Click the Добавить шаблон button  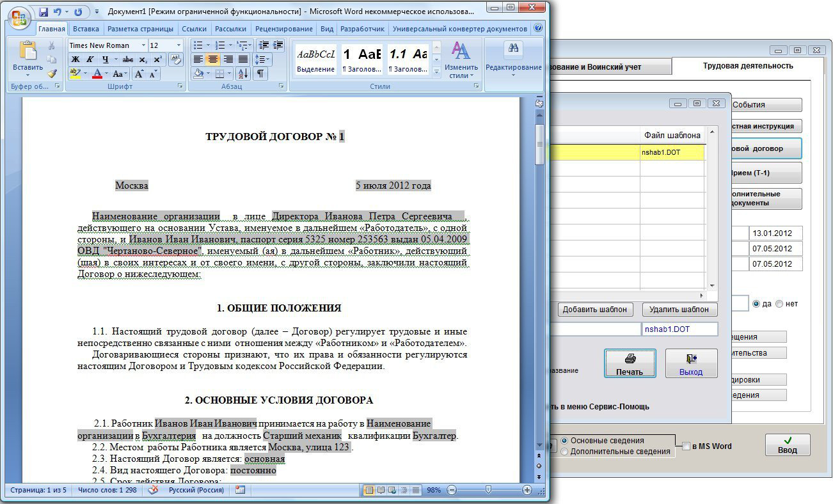pos(595,310)
